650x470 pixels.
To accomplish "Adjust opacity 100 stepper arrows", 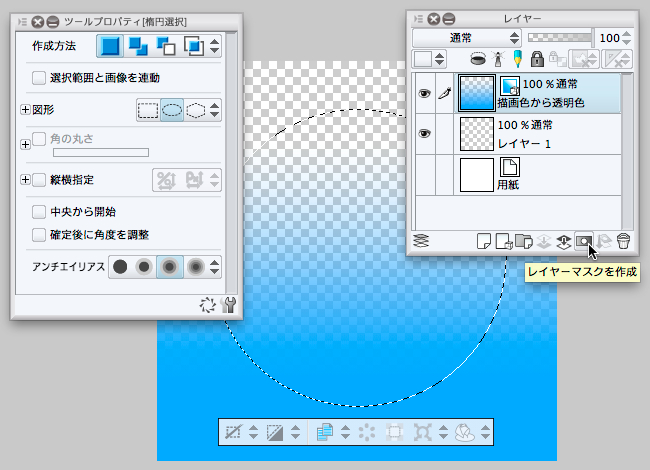I will tap(627, 38).
